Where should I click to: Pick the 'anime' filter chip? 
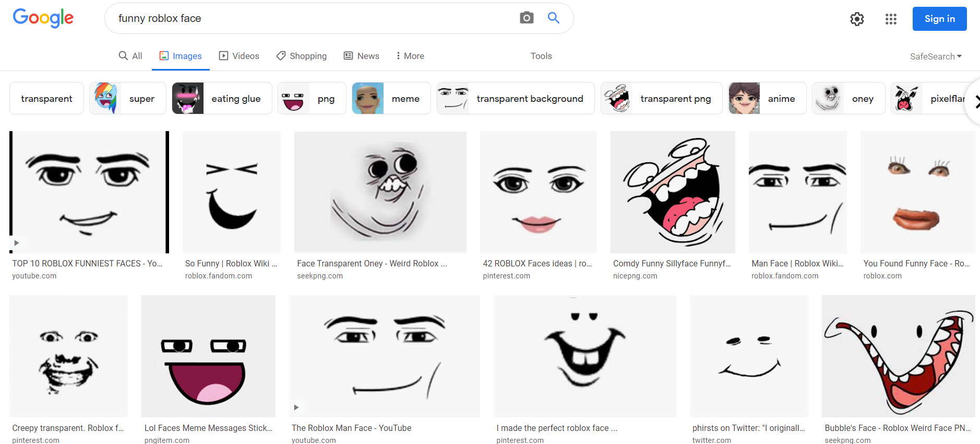767,98
